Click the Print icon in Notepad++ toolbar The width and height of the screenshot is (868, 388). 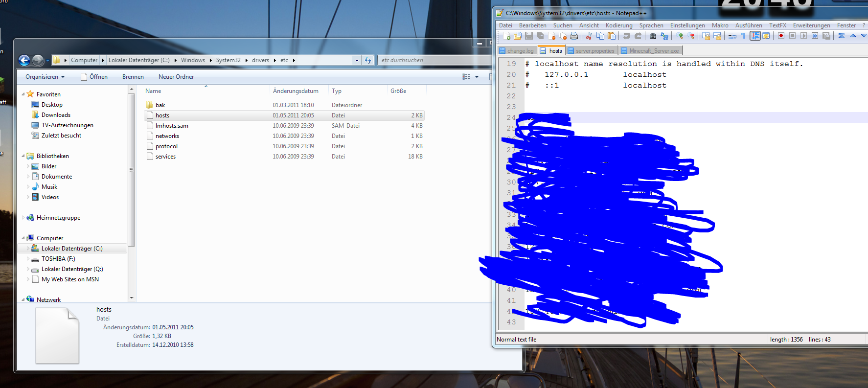574,36
